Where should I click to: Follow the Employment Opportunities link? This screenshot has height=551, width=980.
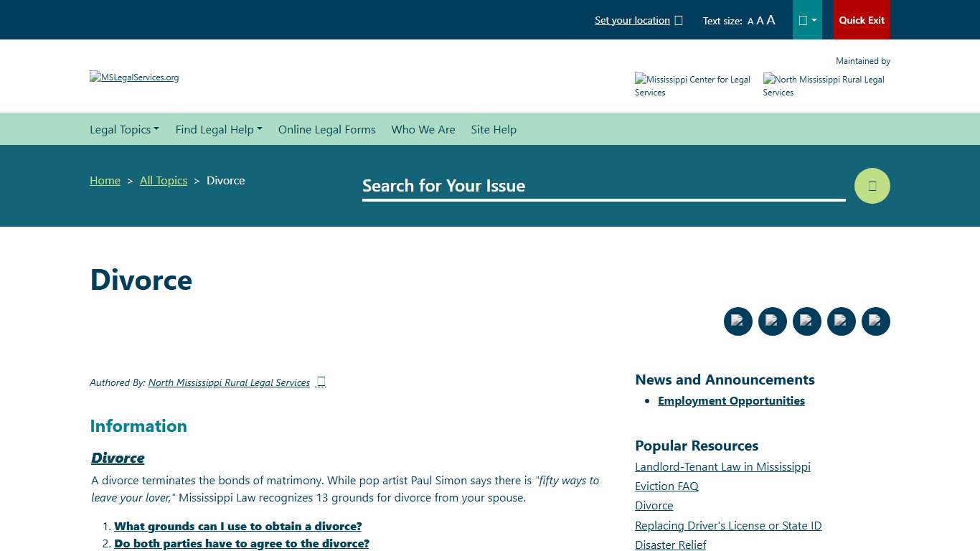[731, 400]
